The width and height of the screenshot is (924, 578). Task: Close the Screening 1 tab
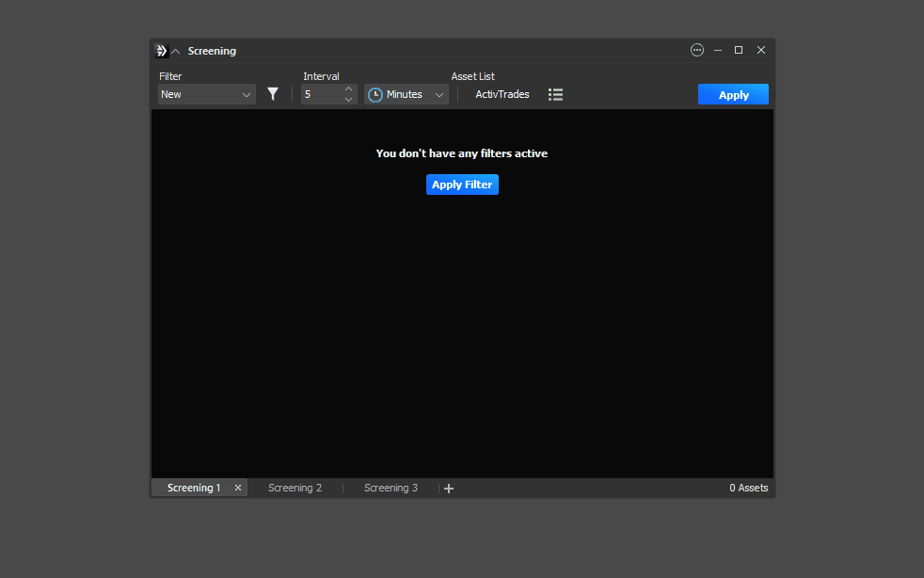point(238,488)
